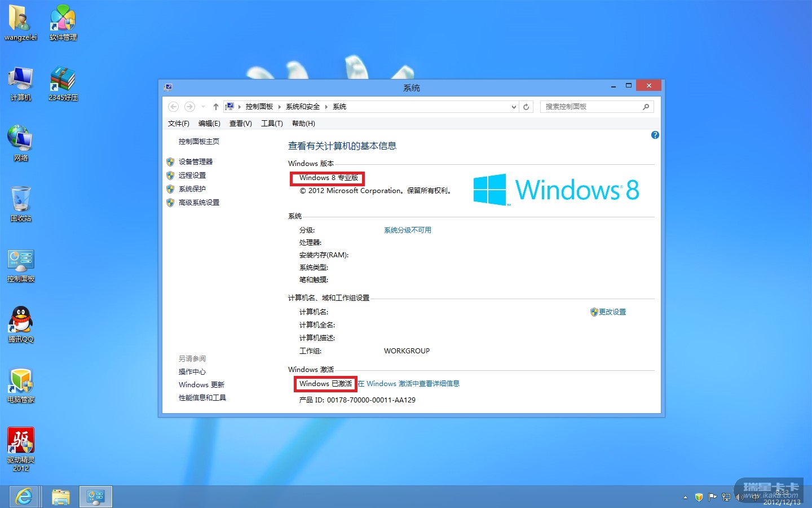Select the 回收站 recycle bin icon

[20, 204]
